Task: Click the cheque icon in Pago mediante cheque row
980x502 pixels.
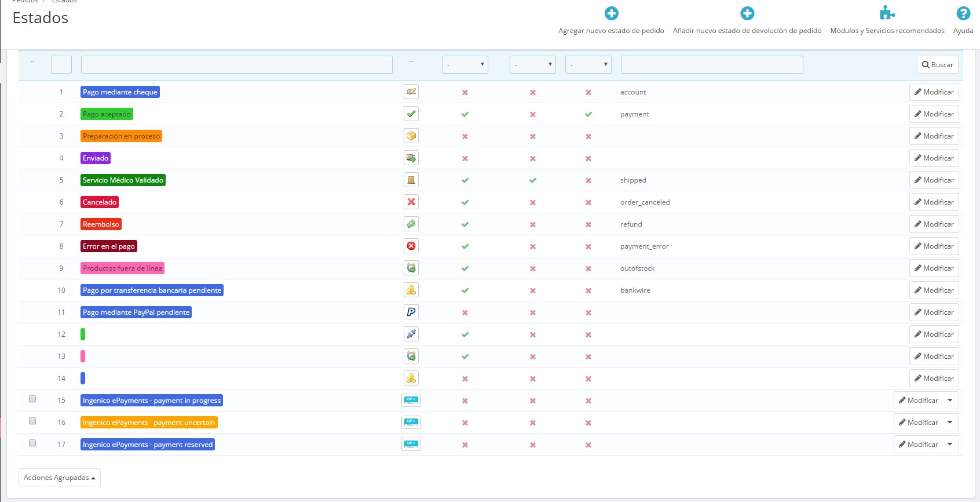Action: click(411, 92)
